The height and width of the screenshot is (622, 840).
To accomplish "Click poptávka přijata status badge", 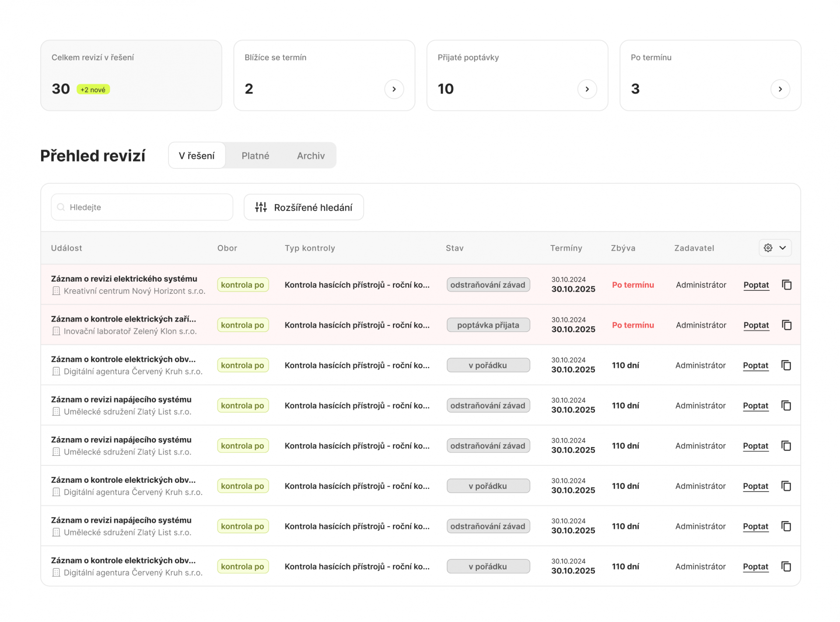I will pos(488,325).
